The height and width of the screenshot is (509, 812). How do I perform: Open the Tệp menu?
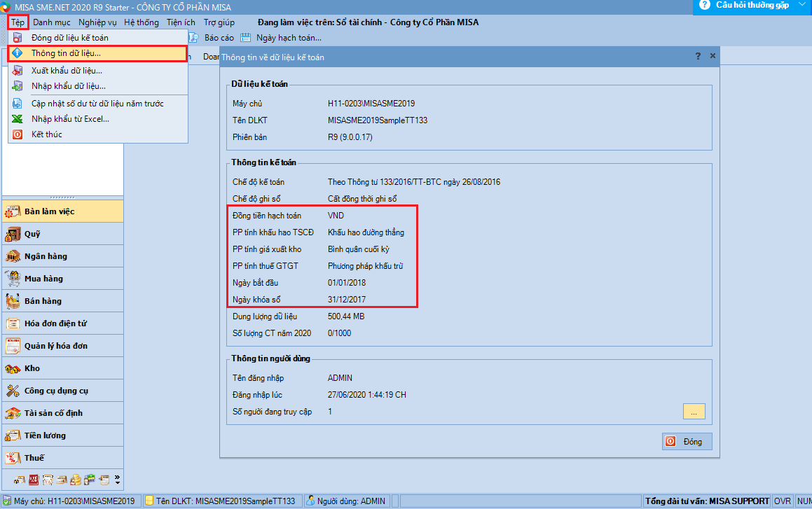click(18, 22)
